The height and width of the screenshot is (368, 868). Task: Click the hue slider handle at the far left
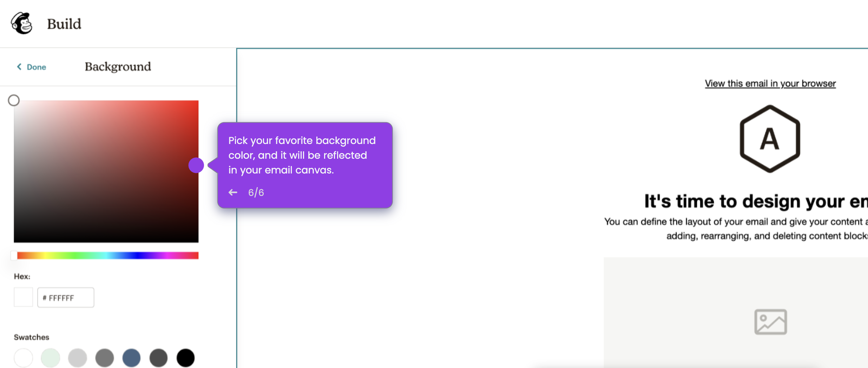pyautogui.click(x=14, y=256)
